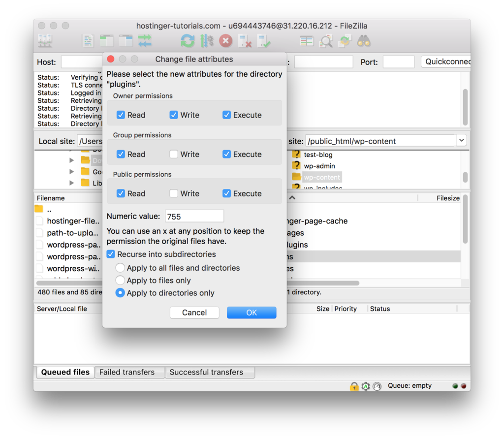Image resolution: width=504 pixels, height=439 pixels.
Task: Enable directory comparison with the binoculars icon
Action: tap(363, 41)
